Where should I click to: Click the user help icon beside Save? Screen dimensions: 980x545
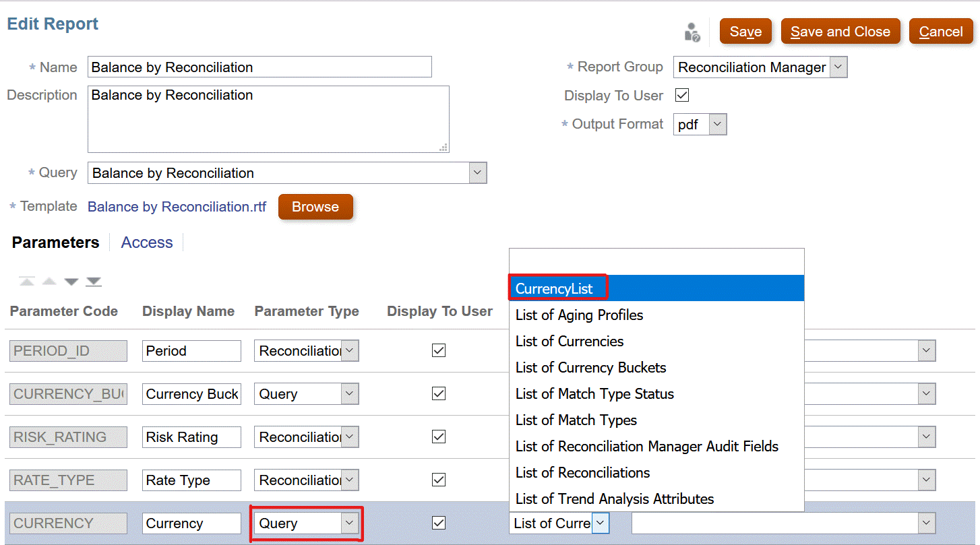[x=692, y=32]
